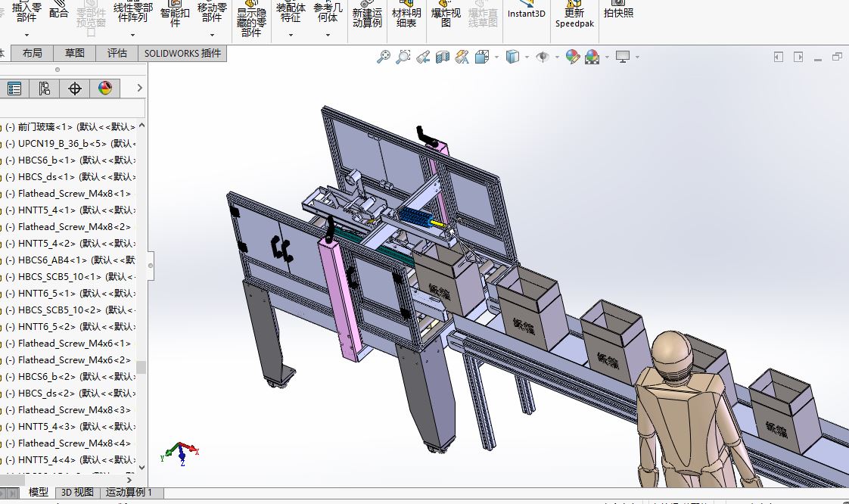Click 显示隐藏的零部件 tool
Viewport: 849px width, 504px height.
coord(251,19)
